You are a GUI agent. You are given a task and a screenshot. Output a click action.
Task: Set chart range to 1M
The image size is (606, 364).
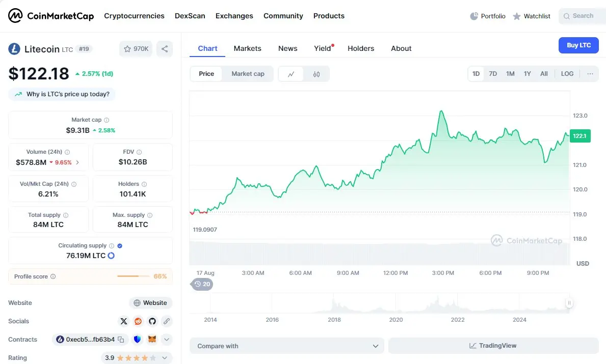[510, 74]
